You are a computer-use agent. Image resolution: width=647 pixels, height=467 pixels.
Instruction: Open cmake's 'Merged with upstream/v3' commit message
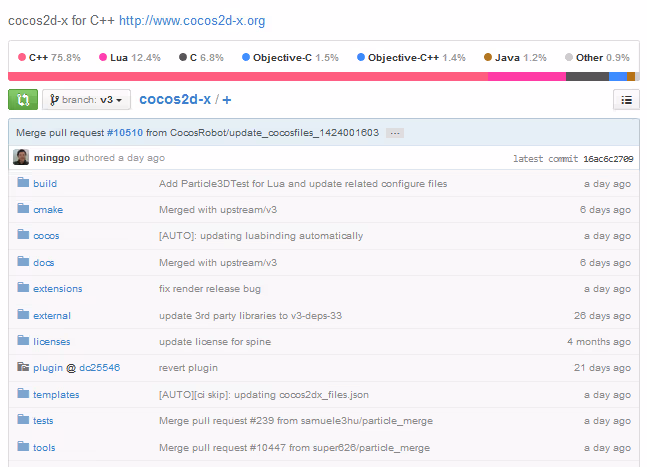(x=218, y=210)
